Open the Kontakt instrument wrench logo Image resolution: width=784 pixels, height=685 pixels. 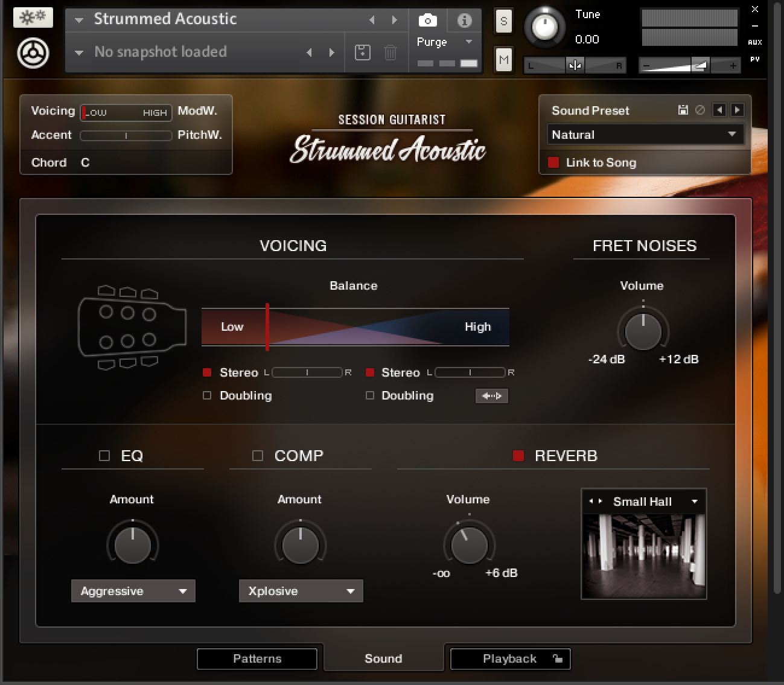click(x=33, y=53)
